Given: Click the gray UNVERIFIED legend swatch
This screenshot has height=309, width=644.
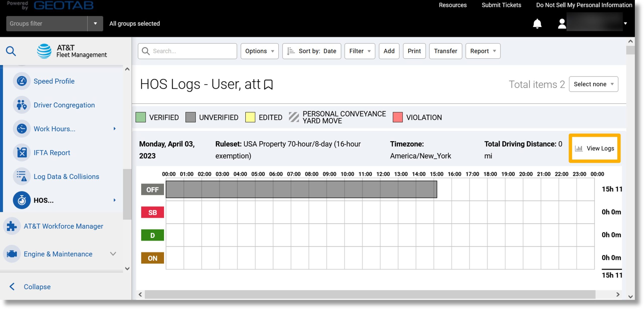Looking at the screenshot, I should click(x=190, y=117).
